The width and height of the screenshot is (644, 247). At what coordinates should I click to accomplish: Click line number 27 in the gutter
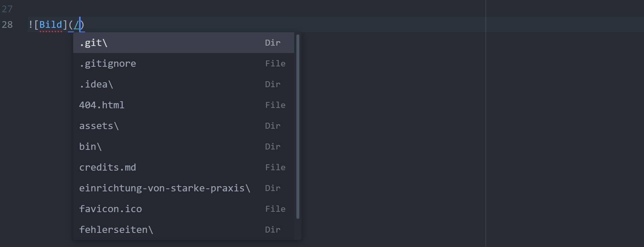coord(7,9)
